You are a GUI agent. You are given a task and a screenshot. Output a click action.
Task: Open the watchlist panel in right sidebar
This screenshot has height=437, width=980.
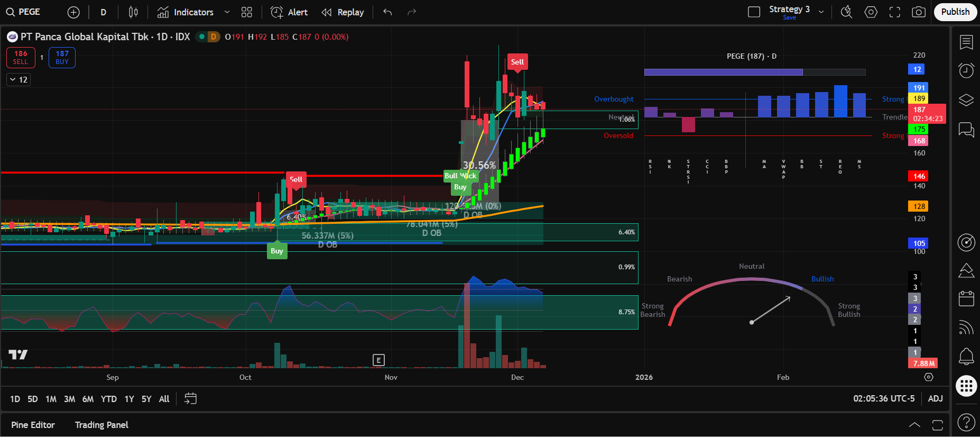point(966,42)
